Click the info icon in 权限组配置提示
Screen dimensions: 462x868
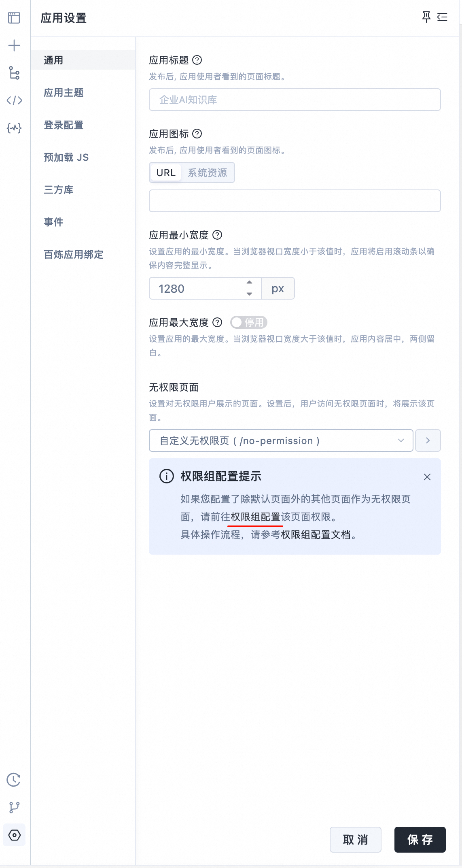coord(167,476)
